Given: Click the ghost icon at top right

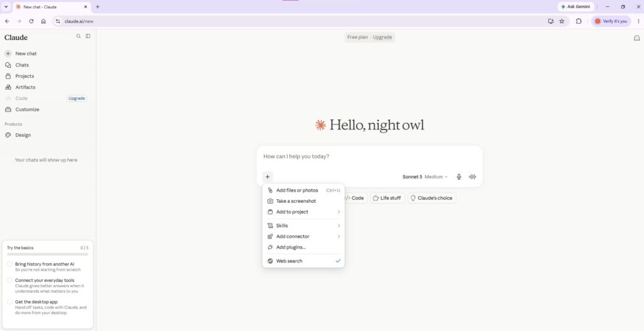Looking at the screenshot, I should pyautogui.click(x=636, y=38).
